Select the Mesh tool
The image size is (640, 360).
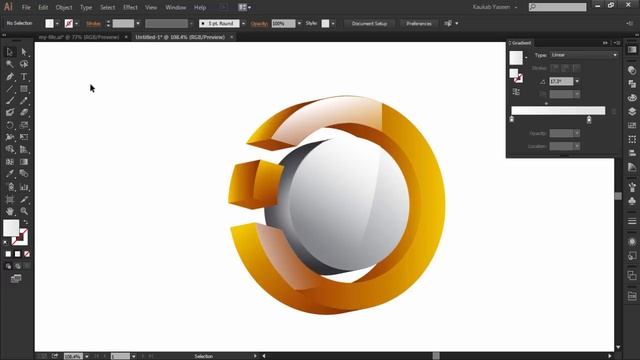tap(10, 162)
